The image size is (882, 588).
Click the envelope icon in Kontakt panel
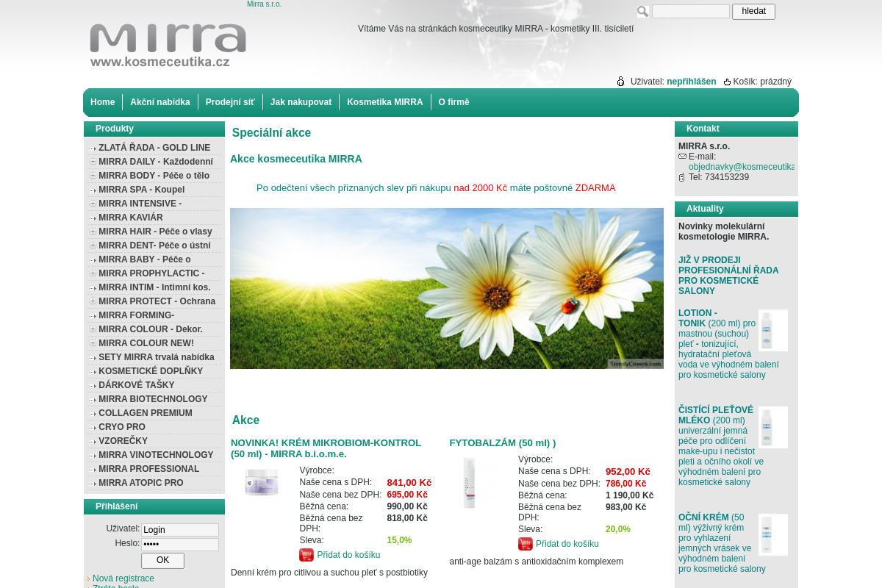tap(682, 157)
